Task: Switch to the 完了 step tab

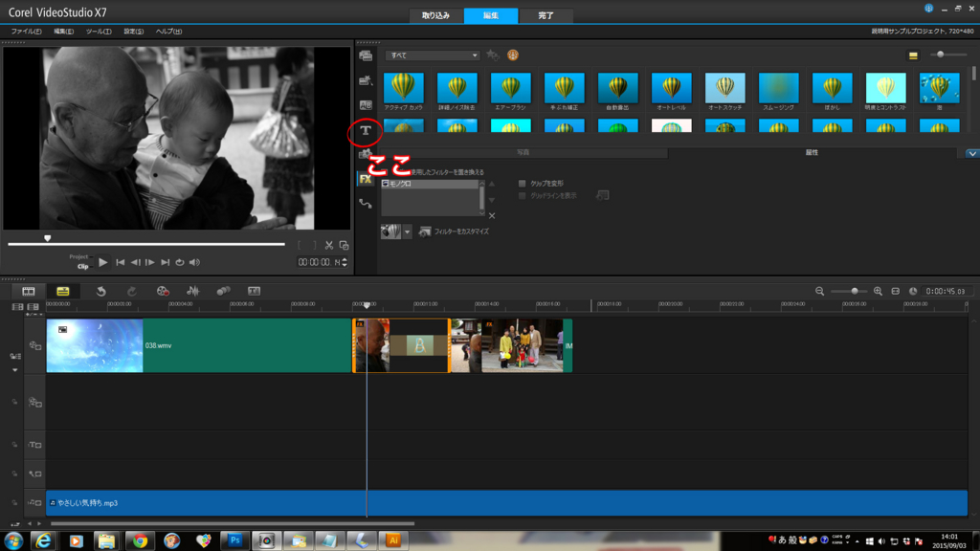Action: point(546,15)
